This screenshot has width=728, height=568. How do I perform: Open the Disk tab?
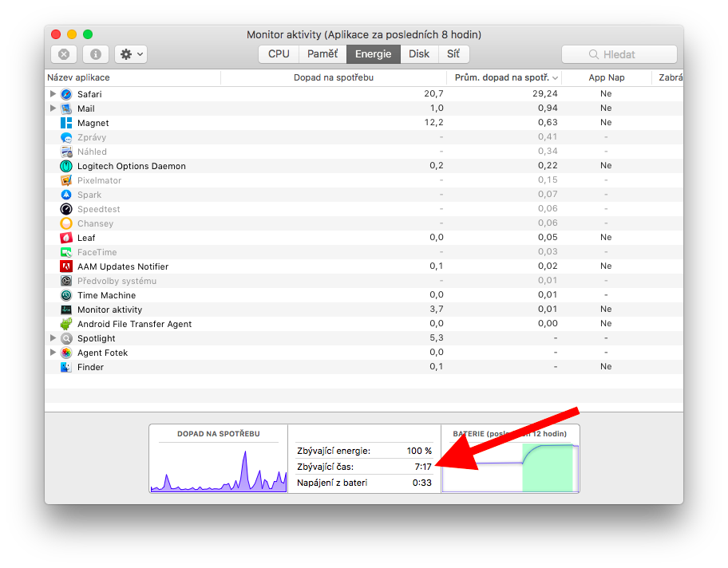click(x=419, y=53)
